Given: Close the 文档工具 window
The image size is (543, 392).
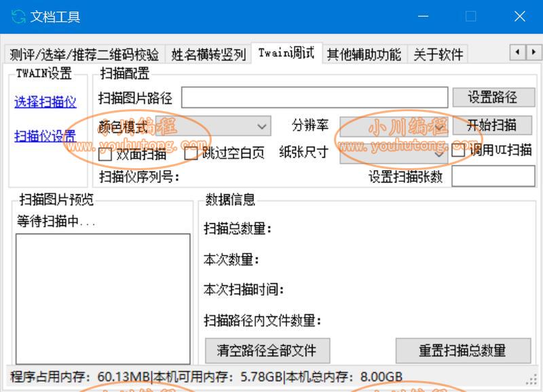Looking at the screenshot, I should click(x=519, y=16).
